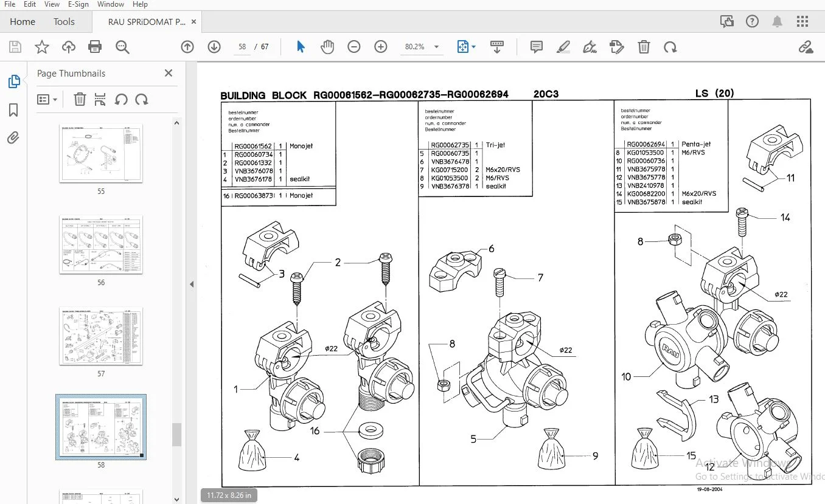The width and height of the screenshot is (825, 504).
Task: Save the document with the floppy icon
Action: click(x=15, y=47)
